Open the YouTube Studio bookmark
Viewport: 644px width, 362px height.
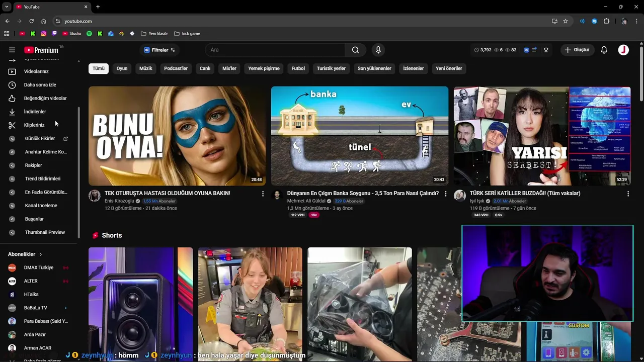click(x=71, y=34)
